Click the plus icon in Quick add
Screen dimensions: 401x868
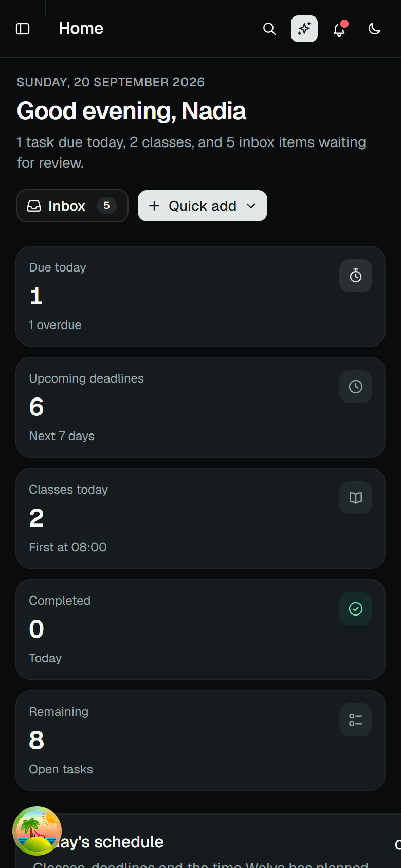tap(154, 206)
